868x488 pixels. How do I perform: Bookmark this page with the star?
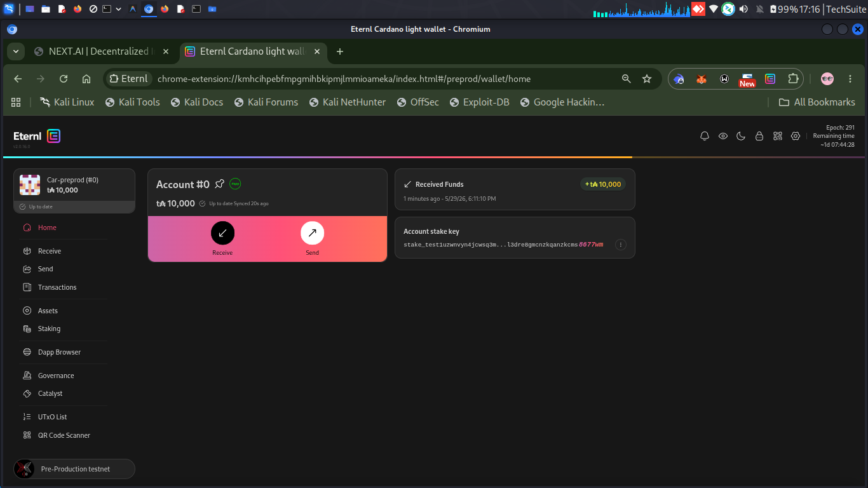pos(647,79)
